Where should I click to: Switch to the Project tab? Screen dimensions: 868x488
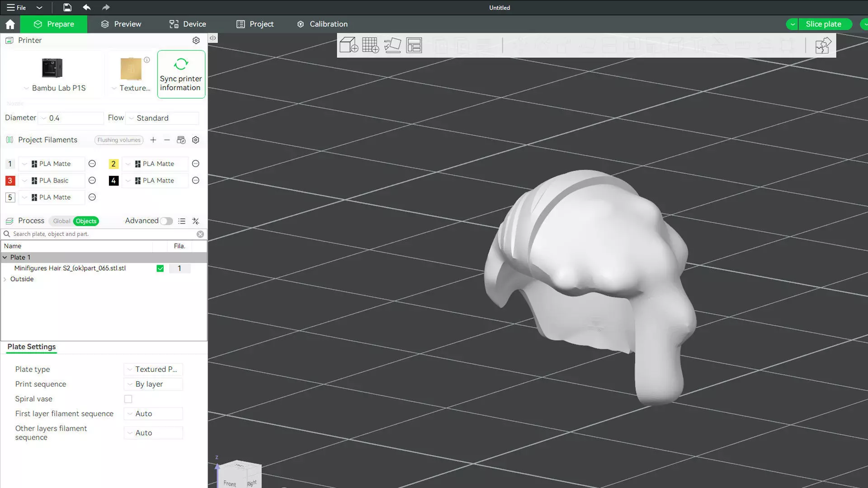[255, 24]
